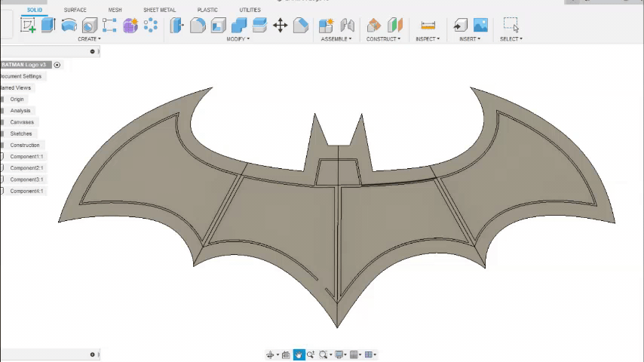
Task: Click the Display Settings monitor icon
Action: [339, 354]
